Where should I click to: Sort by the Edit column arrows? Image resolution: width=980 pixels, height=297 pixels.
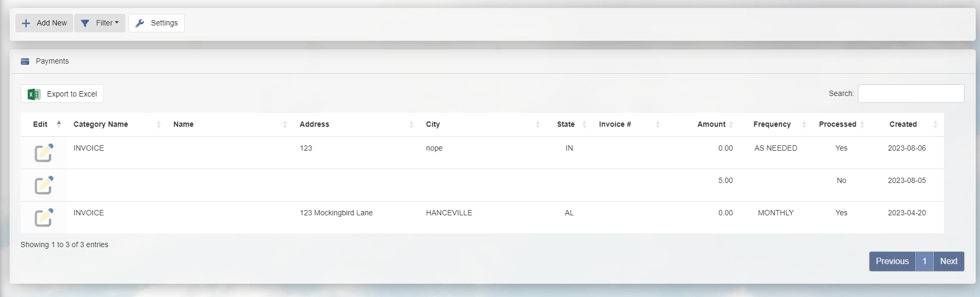click(58, 124)
